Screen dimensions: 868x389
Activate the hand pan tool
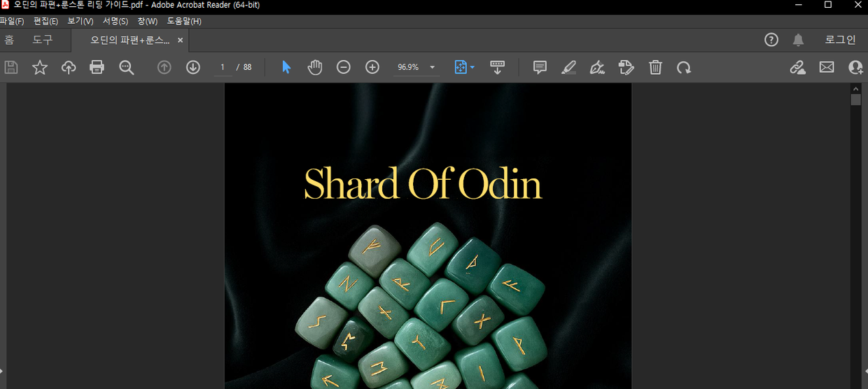(315, 67)
